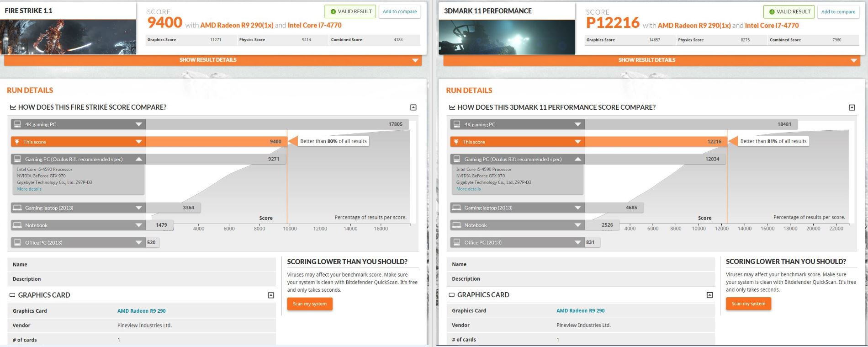
Task: Expand This score row arrow in 3DMark 11 window
Action: 578,142
